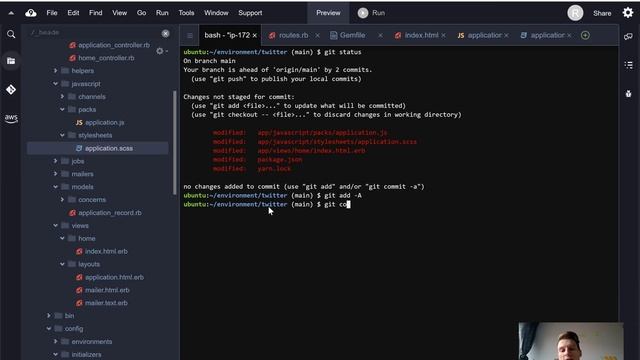Open the Cloud9 dashboard cloud icon

(x=31, y=13)
